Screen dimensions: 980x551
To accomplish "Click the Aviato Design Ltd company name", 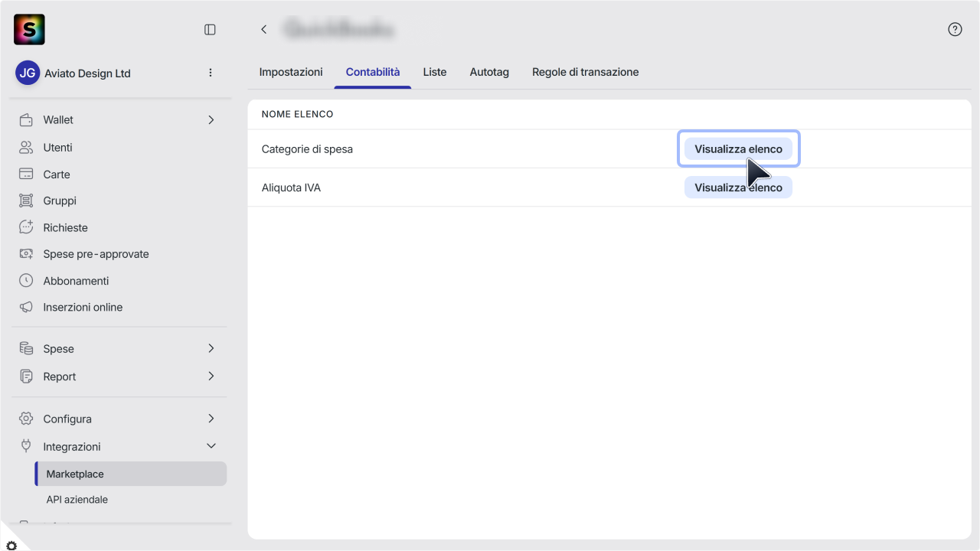I will coord(87,73).
